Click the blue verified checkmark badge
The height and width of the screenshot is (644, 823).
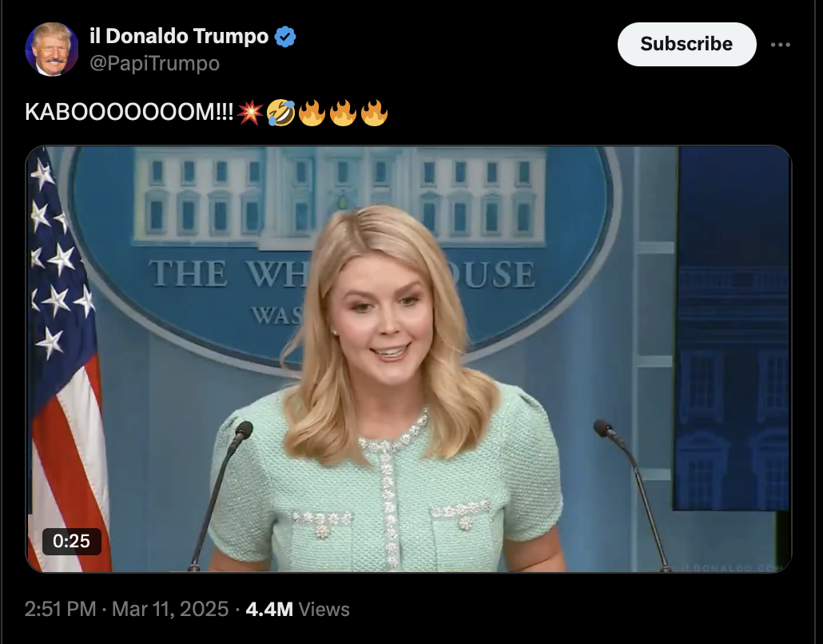pos(285,37)
